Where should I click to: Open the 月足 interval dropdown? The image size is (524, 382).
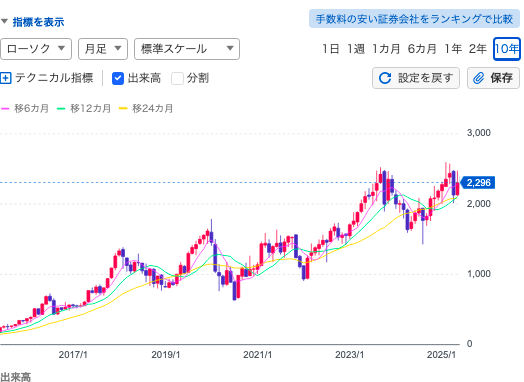pyautogui.click(x=103, y=49)
